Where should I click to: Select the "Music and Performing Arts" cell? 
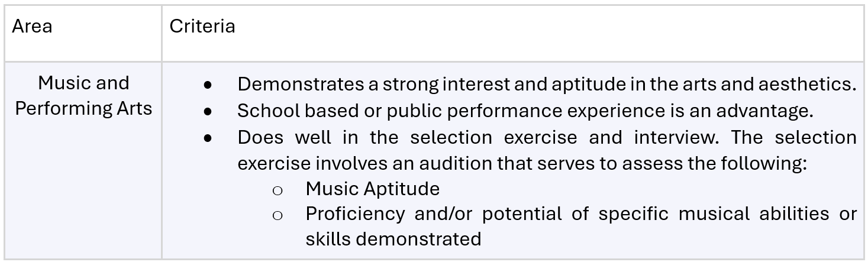[x=83, y=96]
